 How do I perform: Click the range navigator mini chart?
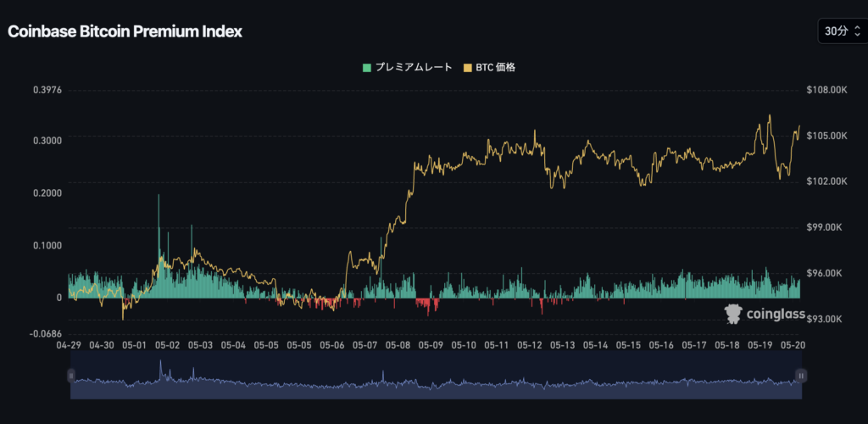pos(436,375)
